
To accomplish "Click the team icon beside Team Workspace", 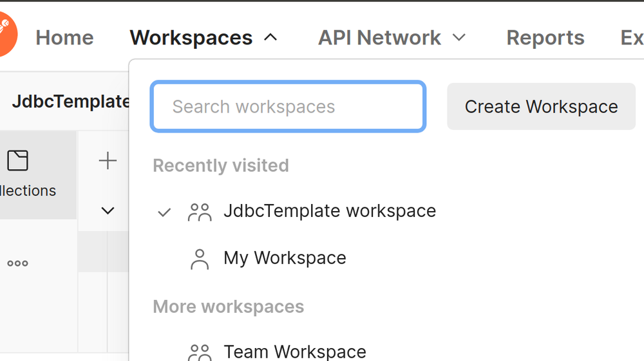I will click(x=200, y=352).
